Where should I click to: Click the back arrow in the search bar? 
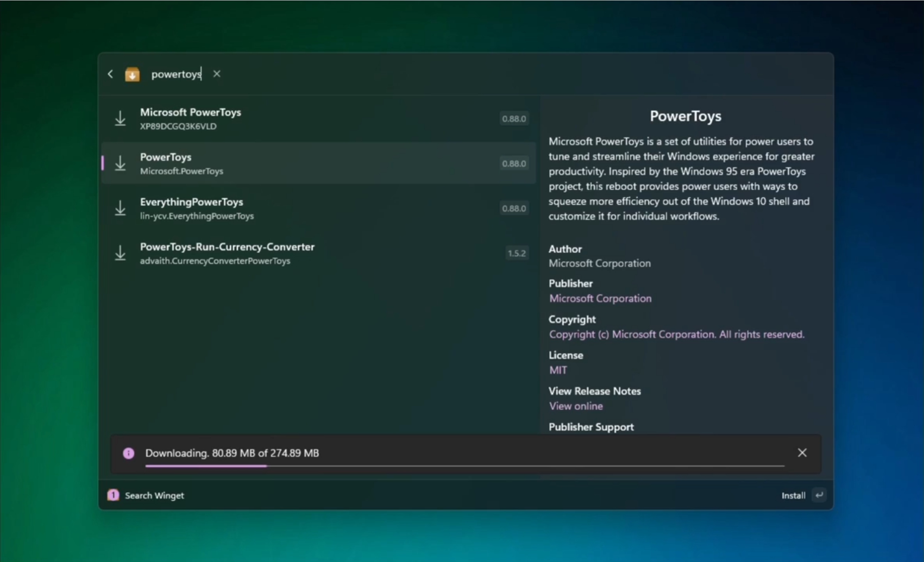110,74
